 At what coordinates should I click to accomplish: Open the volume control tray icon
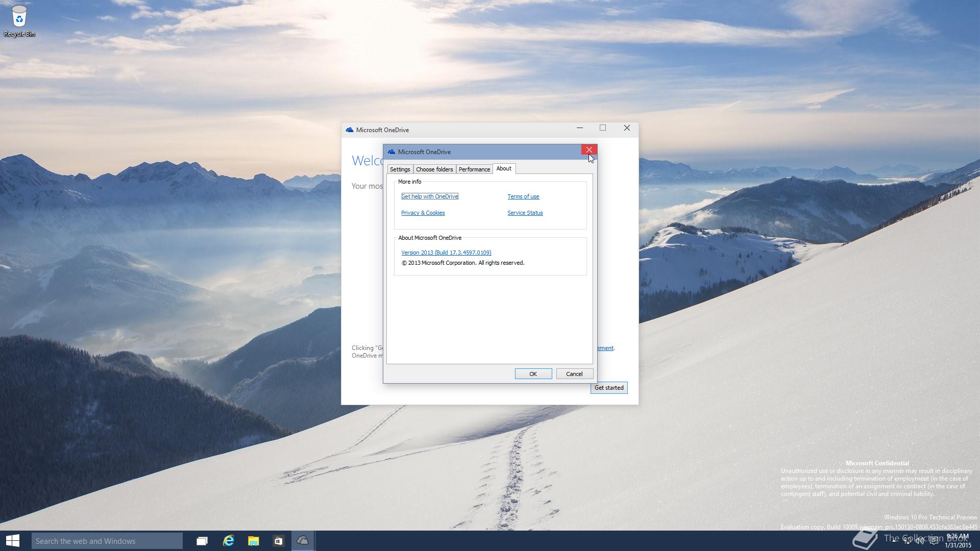click(x=920, y=541)
